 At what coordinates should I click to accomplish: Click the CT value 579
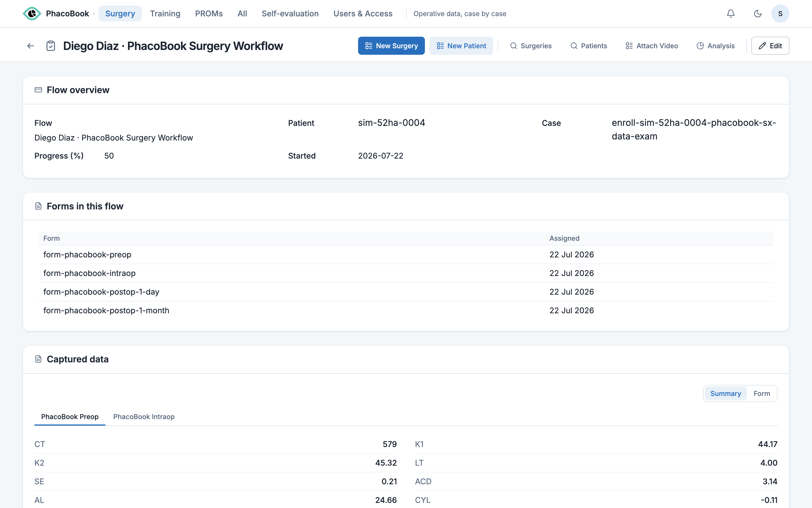click(x=390, y=444)
